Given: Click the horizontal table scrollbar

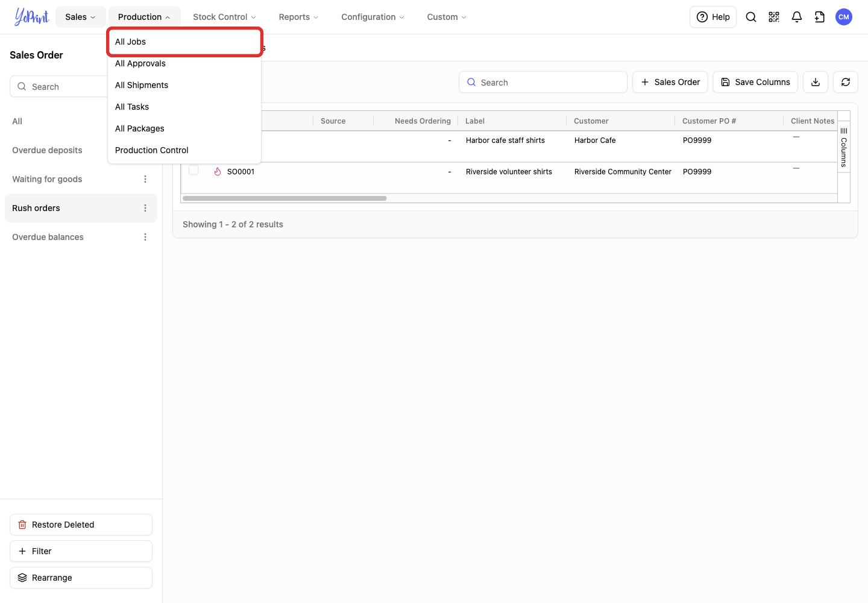Looking at the screenshot, I should 285,198.
